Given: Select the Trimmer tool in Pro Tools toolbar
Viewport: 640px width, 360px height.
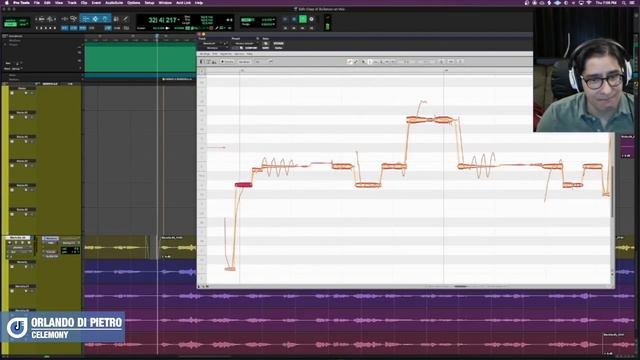Looking at the screenshot, I should (x=86, y=19).
